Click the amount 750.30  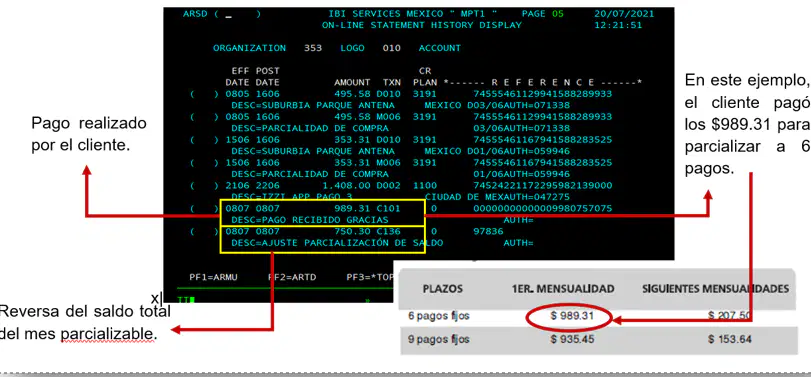[352, 231]
